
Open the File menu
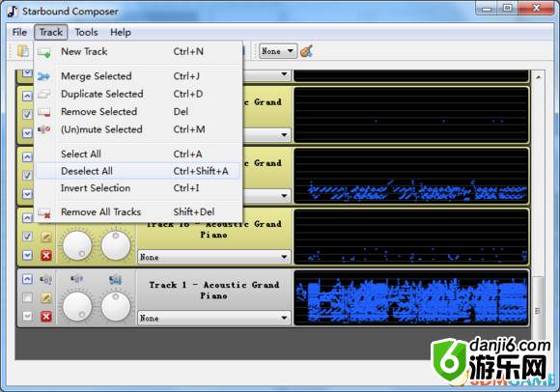click(x=19, y=32)
